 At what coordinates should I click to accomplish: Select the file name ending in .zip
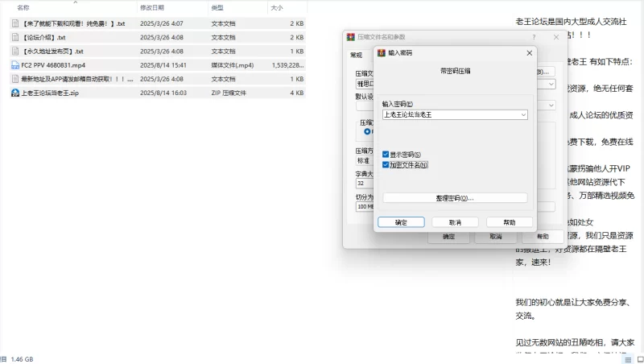(50, 93)
